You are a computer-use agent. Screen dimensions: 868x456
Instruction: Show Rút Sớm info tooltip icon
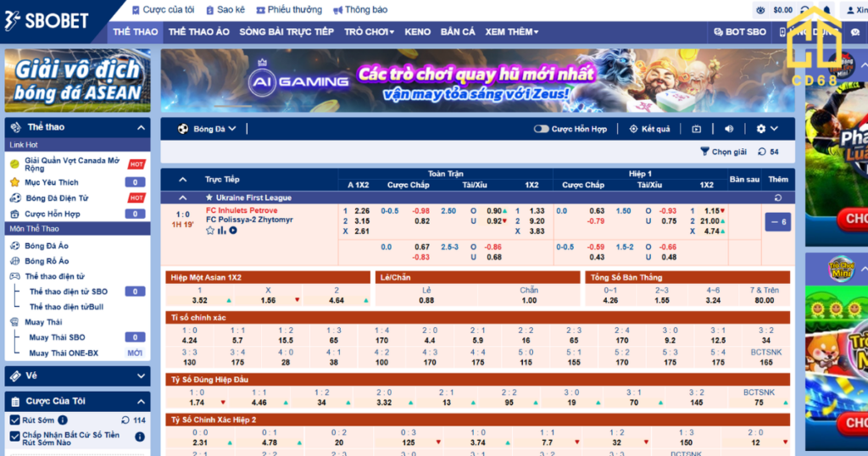63,420
